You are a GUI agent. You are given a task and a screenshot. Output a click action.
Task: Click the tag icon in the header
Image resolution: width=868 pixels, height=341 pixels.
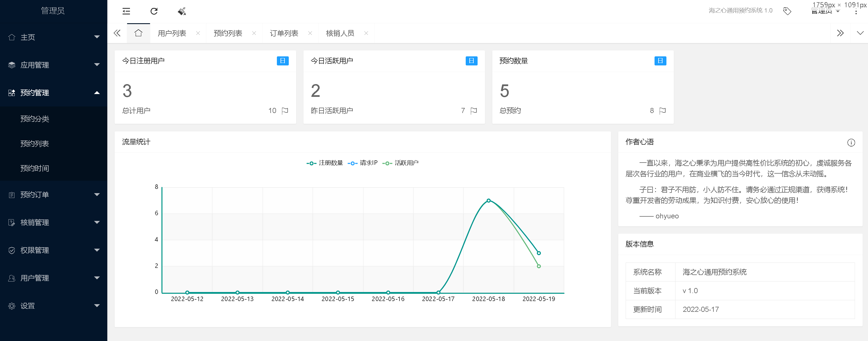[787, 11]
